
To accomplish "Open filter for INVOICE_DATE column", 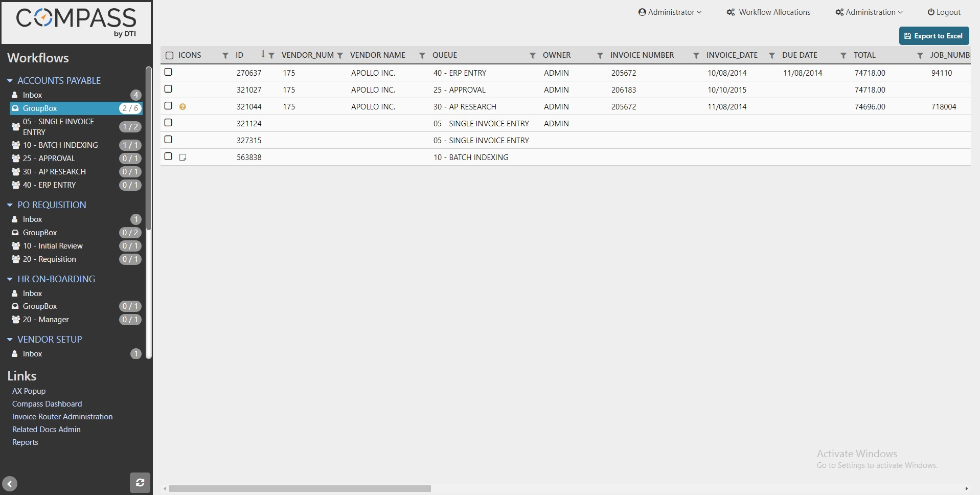I will [772, 55].
